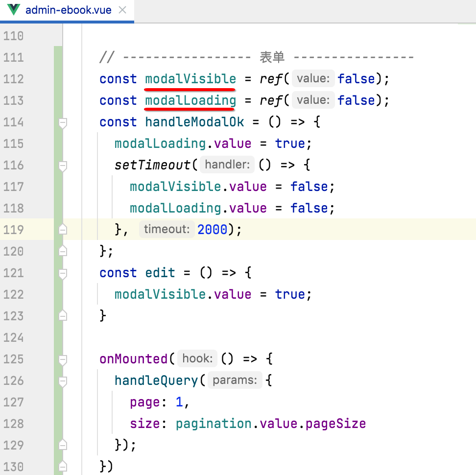Fold the closing marker at line 130

click(x=63, y=467)
